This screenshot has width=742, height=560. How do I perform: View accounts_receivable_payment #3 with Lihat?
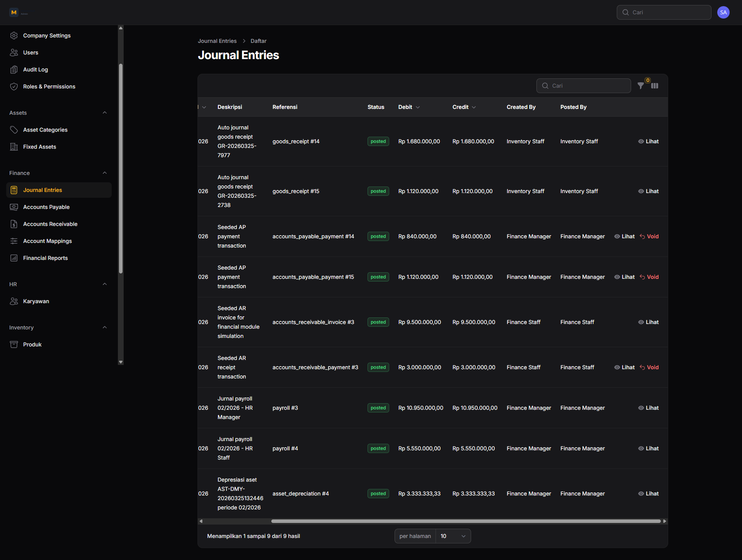tap(625, 367)
